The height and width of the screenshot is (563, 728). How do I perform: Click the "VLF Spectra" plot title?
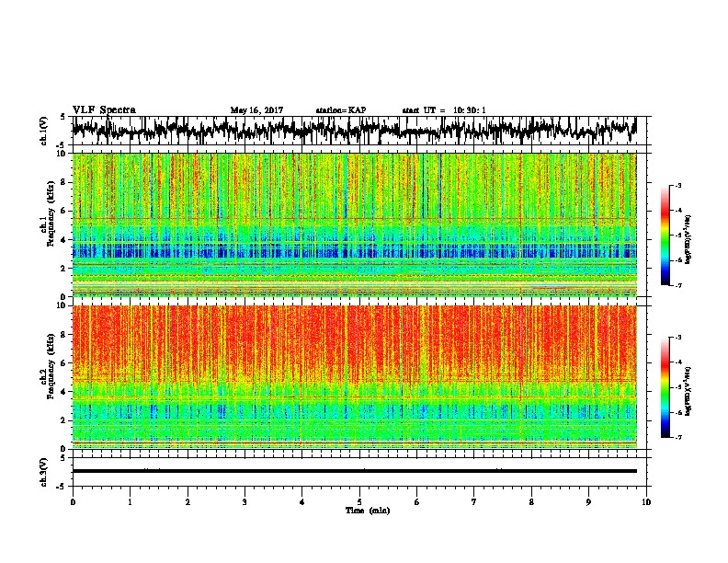coord(104,110)
